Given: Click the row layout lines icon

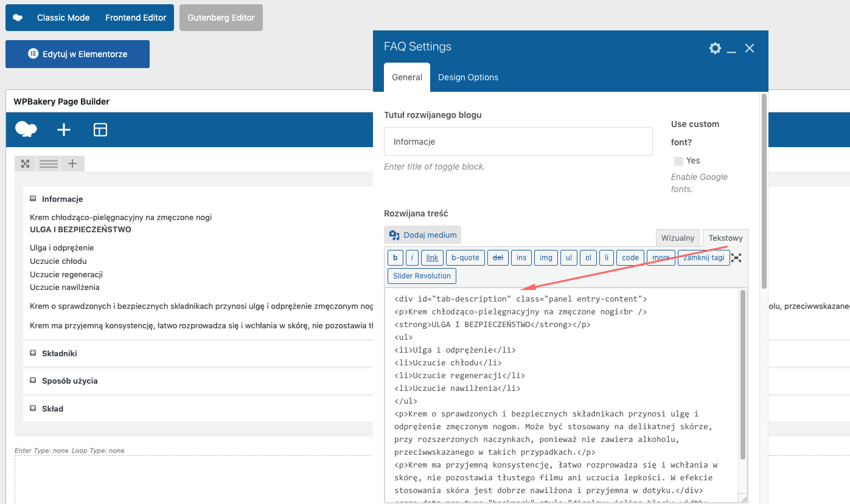Looking at the screenshot, I should pos(49,164).
